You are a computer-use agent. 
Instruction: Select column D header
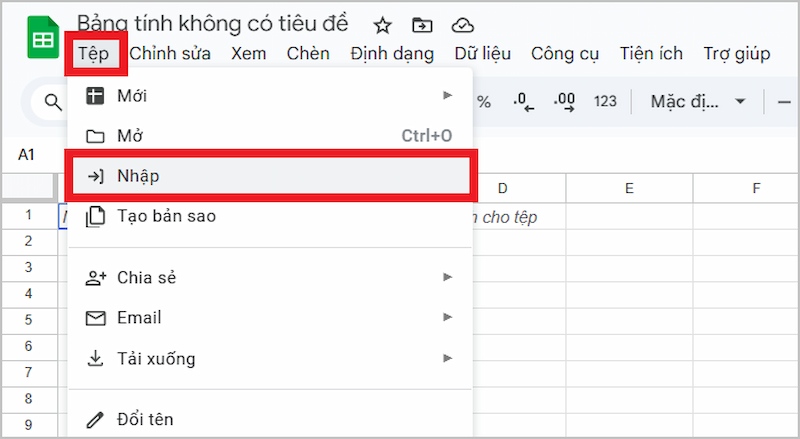(x=503, y=188)
